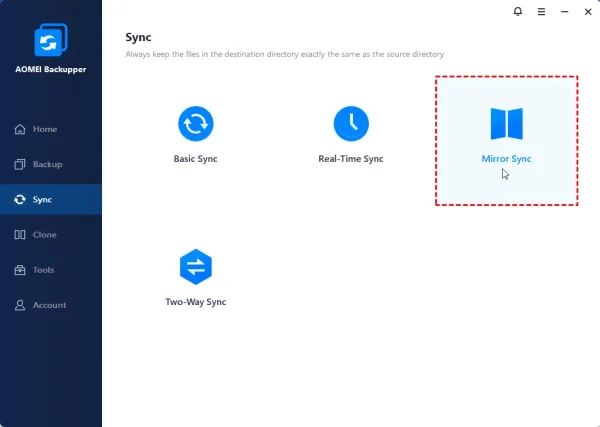Click the Home house icon in sidebar
600x427 pixels.
[x=20, y=129]
